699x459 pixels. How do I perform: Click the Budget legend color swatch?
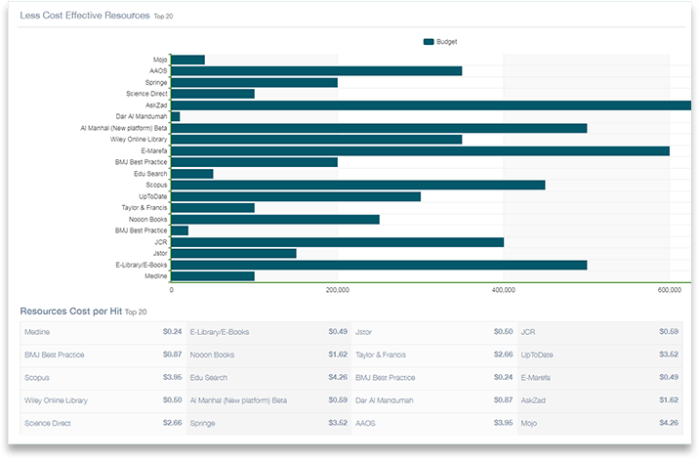tap(429, 42)
